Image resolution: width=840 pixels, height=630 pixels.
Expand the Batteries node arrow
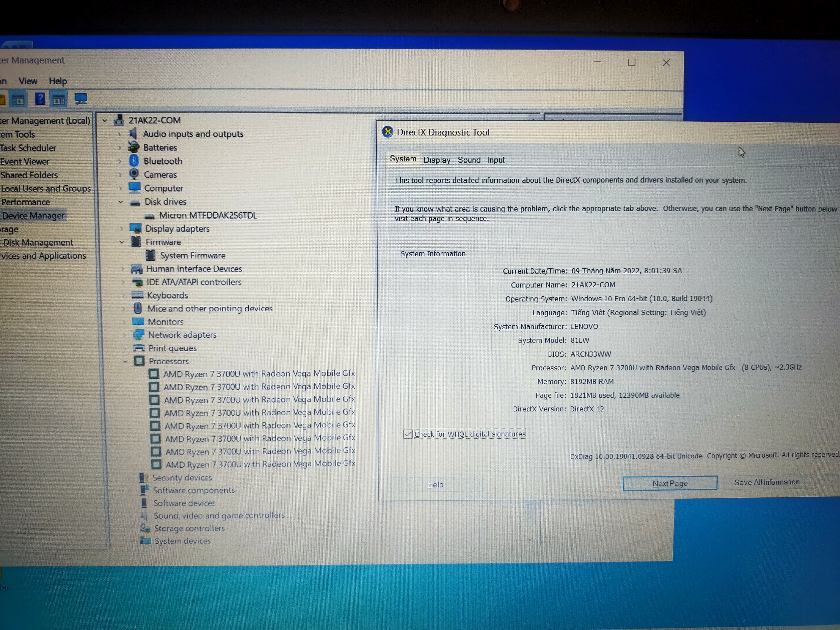pos(120,147)
